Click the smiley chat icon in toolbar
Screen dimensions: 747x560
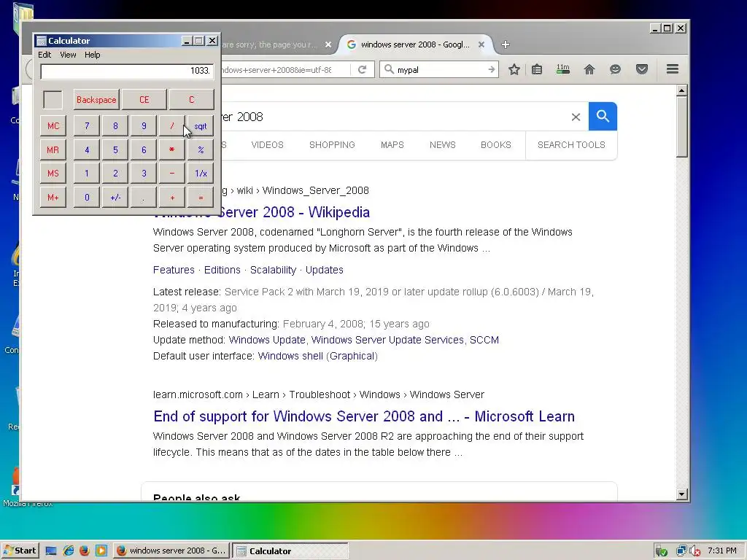point(615,69)
